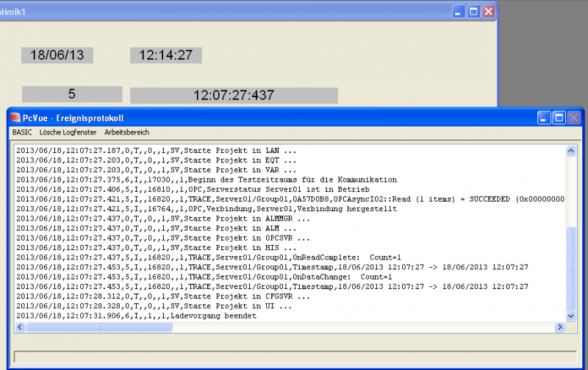This screenshot has height=370, width=588.
Task: Click the horizontal scrollbar thumb
Action: click(x=99, y=327)
